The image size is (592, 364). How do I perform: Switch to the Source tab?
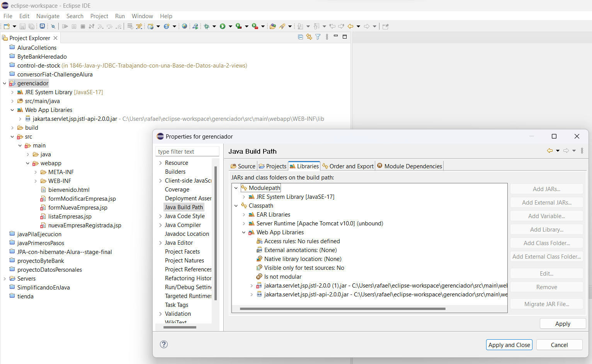pyautogui.click(x=243, y=166)
